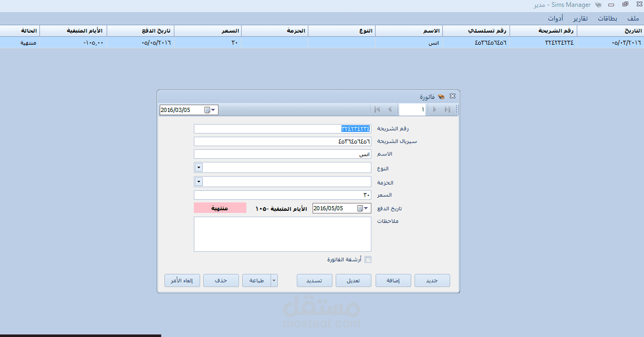The width and height of the screenshot is (644, 337).
Task: Sort by التاريخ column header
Action: [610, 30]
